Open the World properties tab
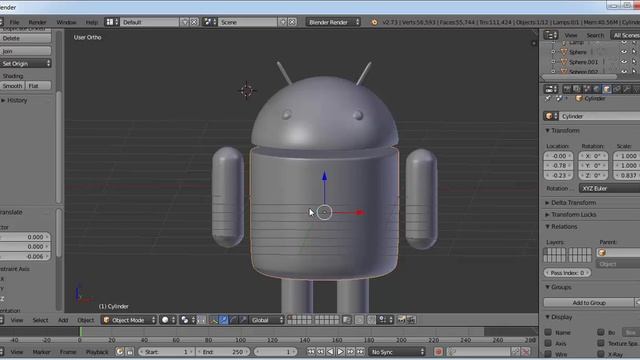The height and width of the screenshot is (360, 640). [x=597, y=89]
